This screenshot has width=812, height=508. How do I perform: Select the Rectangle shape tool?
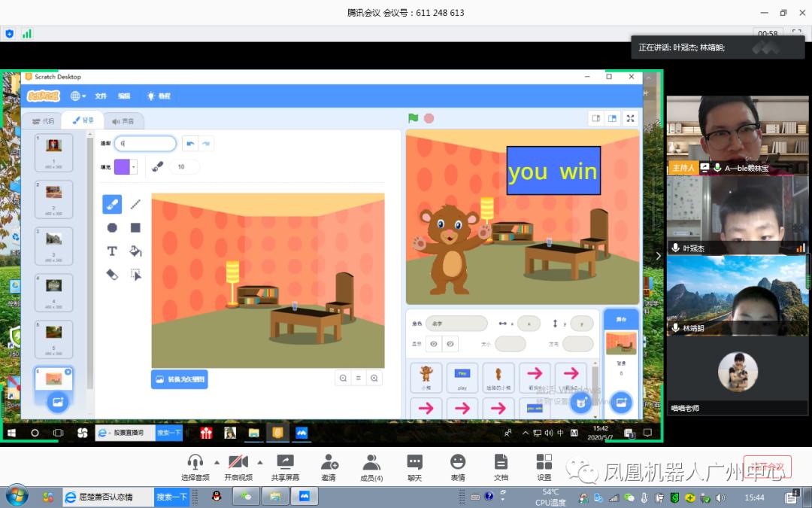click(135, 227)
